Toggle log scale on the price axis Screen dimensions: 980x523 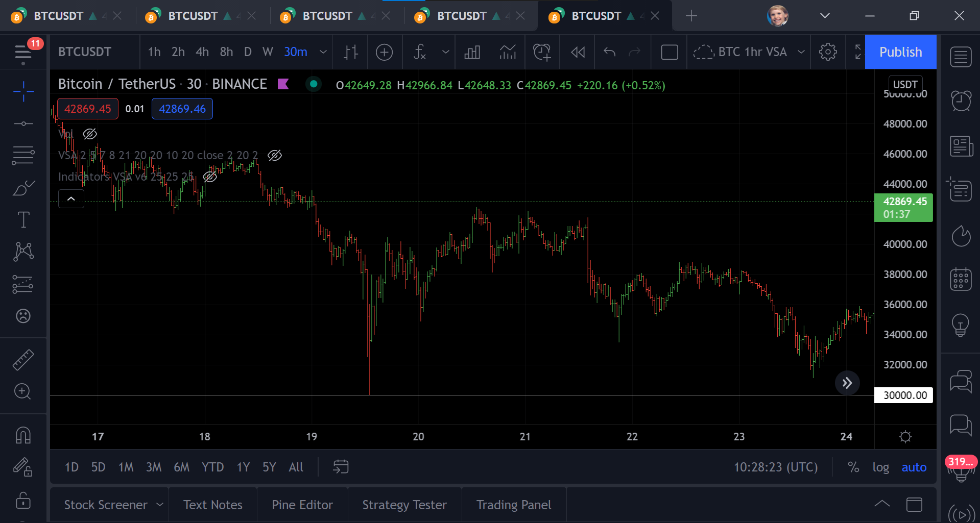tap(880, 467)
